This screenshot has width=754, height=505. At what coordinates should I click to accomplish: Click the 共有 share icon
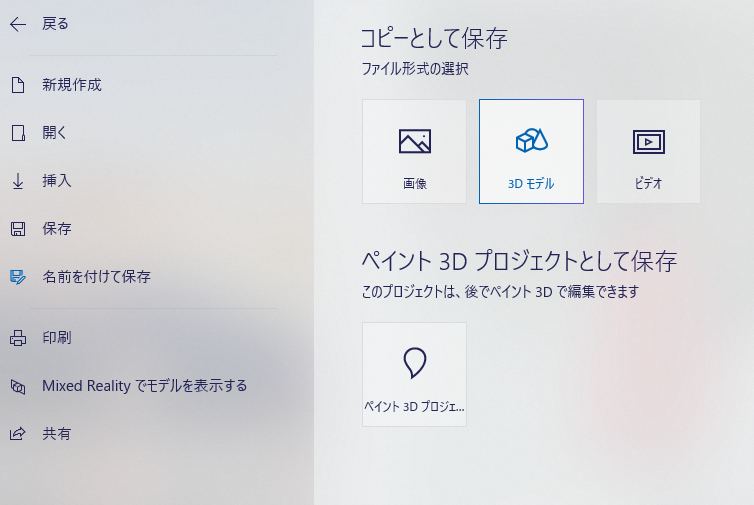(18, 434)
